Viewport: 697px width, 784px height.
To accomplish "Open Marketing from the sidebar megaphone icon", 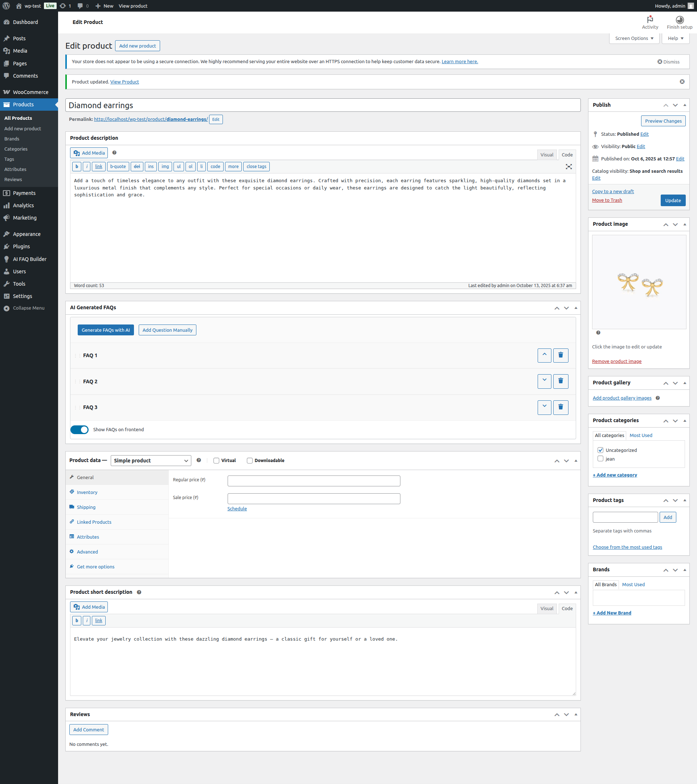I will (7, 218).
